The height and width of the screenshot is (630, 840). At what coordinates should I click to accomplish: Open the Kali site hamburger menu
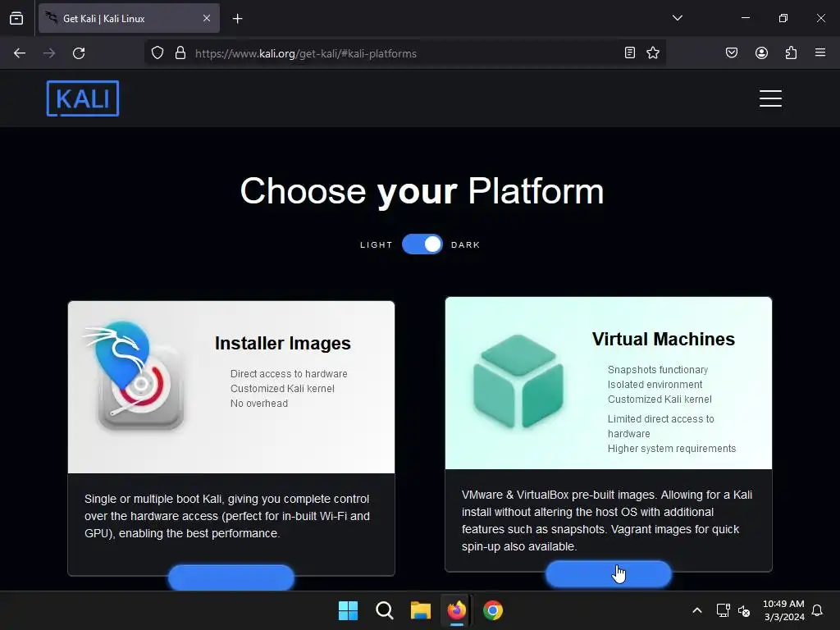pos(770,98)
